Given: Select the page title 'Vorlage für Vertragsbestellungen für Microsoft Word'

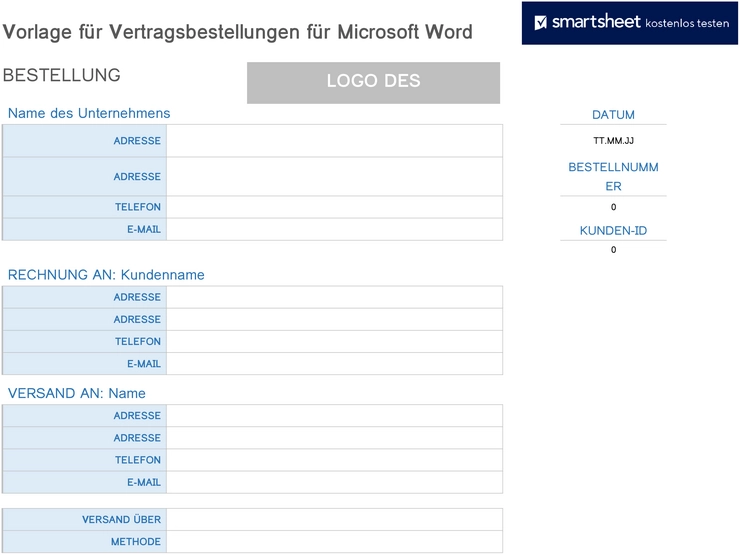Looking at the screenshot, I should pos(237,32).
